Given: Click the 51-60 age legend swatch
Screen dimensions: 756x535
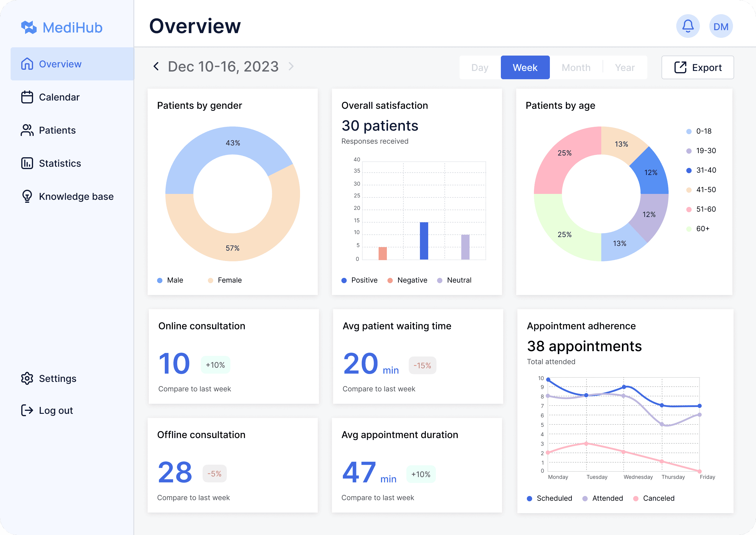Looking at the screenshot, I should click(x=689, y=210).
